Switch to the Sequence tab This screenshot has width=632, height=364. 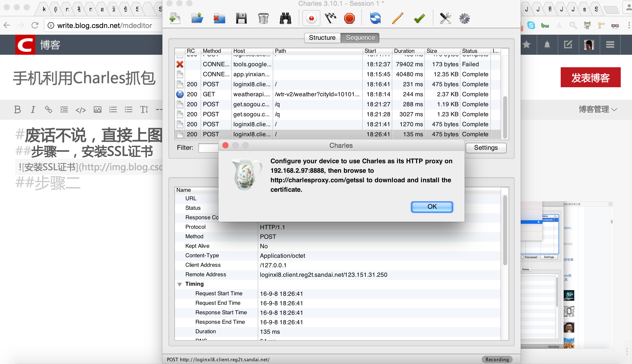pos(360,38)
